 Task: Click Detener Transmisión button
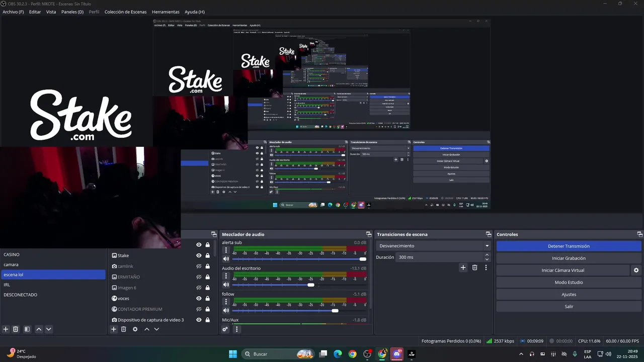569,246
